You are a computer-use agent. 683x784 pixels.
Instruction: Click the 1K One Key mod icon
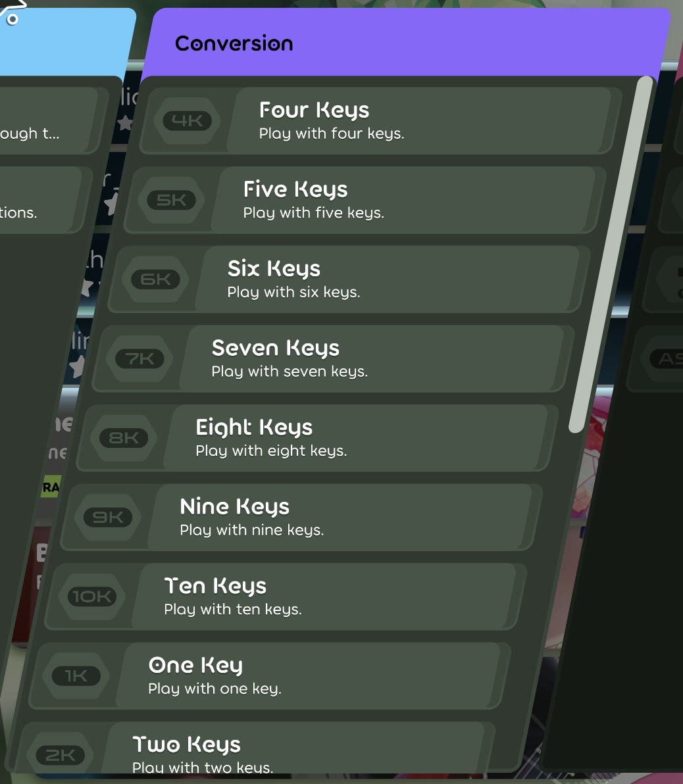pos(76,675)
